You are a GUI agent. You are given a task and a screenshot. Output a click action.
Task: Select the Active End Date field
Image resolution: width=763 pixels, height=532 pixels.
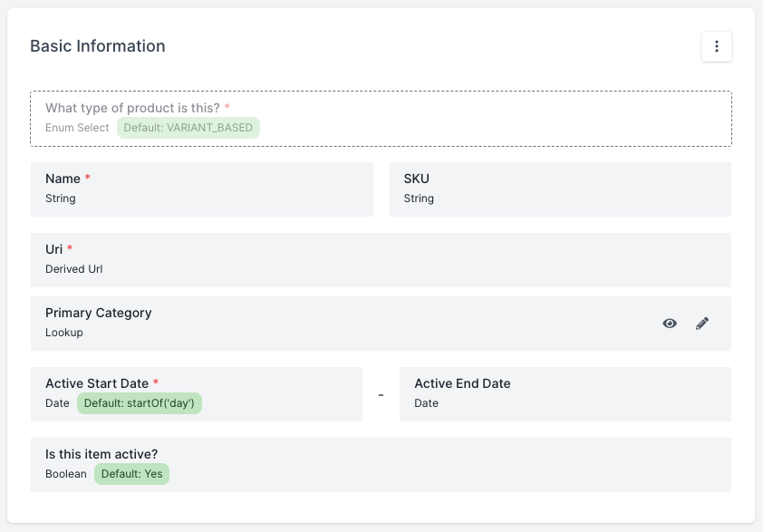(x=565, y=394)
